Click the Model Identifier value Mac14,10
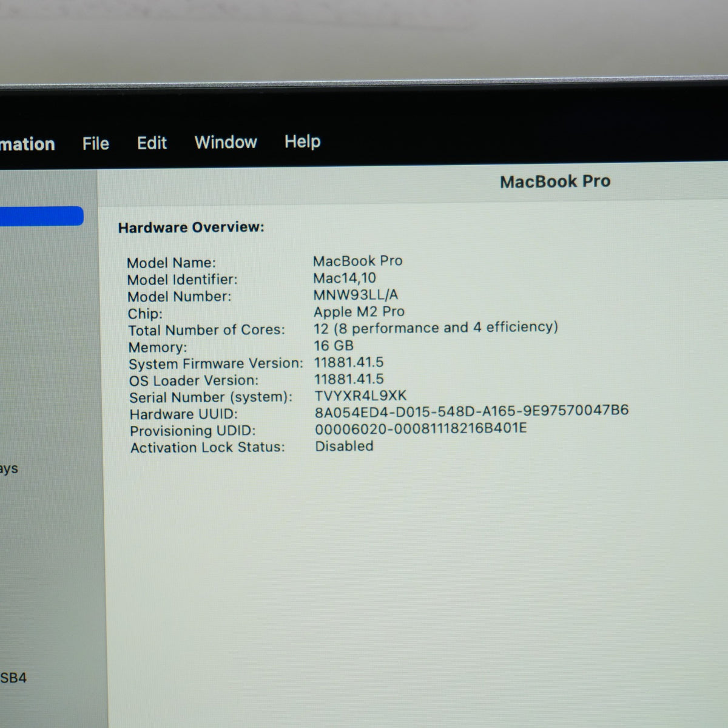Screen dimensions: 728x728 click(x=345, y=278)
